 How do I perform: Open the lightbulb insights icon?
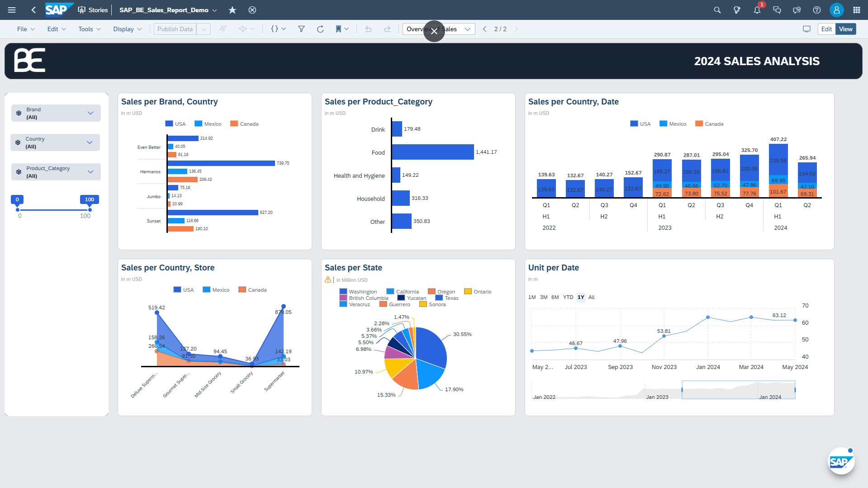737,10
